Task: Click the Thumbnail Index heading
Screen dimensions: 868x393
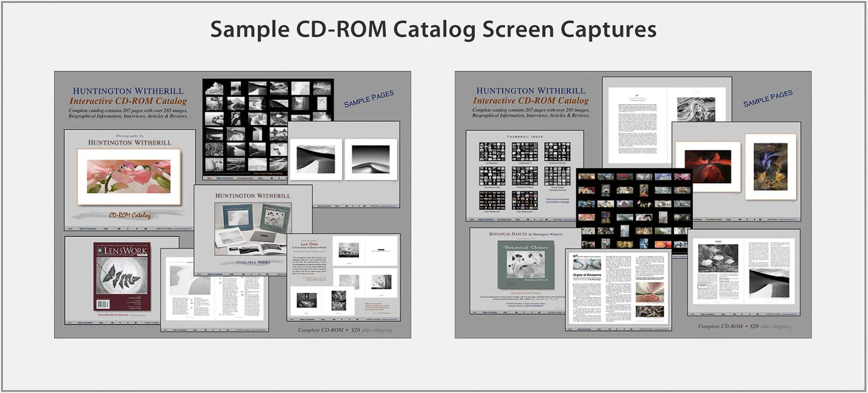Action: click(525, 136)
